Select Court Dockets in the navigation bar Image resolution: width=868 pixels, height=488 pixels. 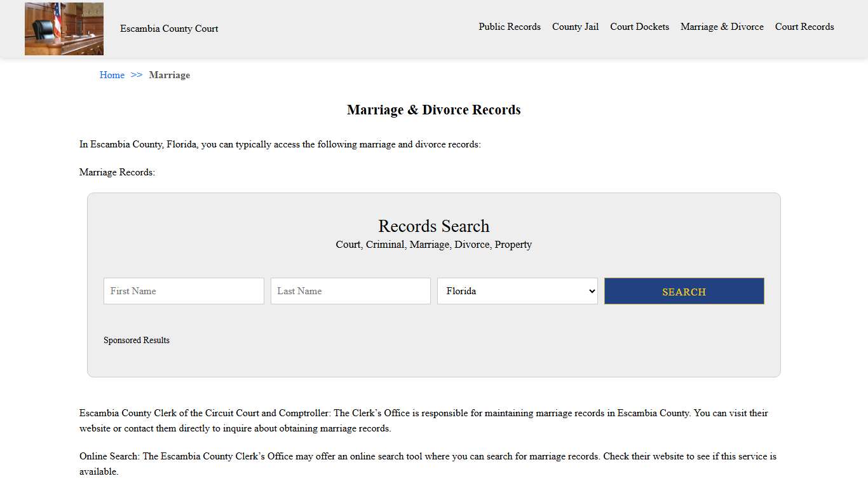[639, 27]
